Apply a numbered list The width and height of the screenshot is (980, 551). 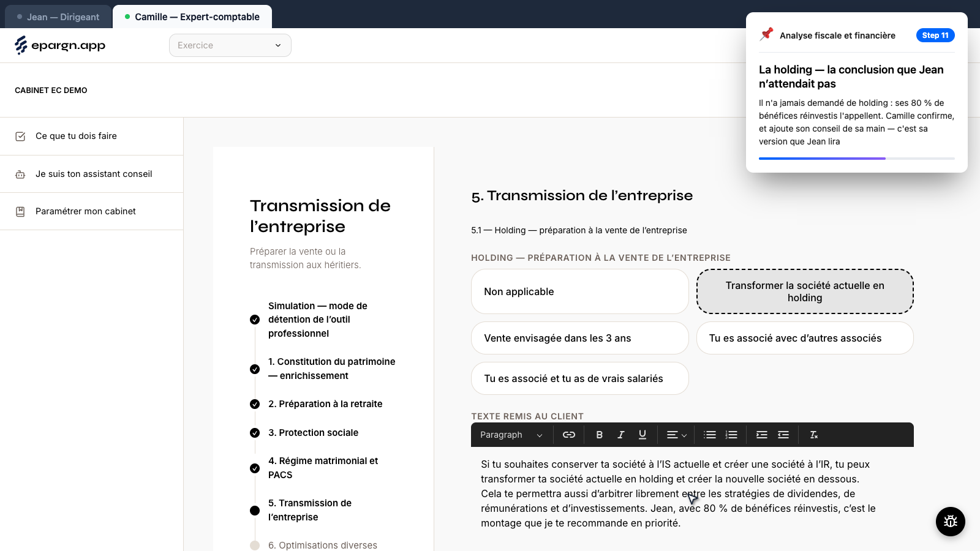pyautogui.click(x=731, y=435)
